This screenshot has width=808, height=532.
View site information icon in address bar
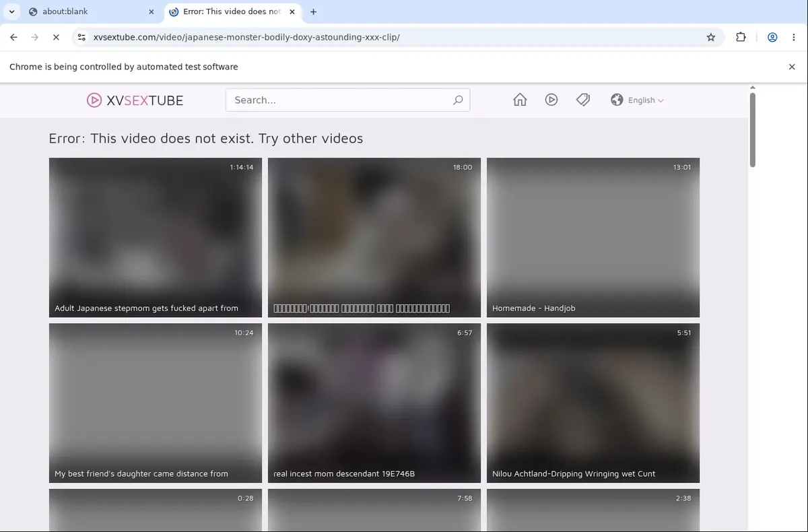[81, 38]
